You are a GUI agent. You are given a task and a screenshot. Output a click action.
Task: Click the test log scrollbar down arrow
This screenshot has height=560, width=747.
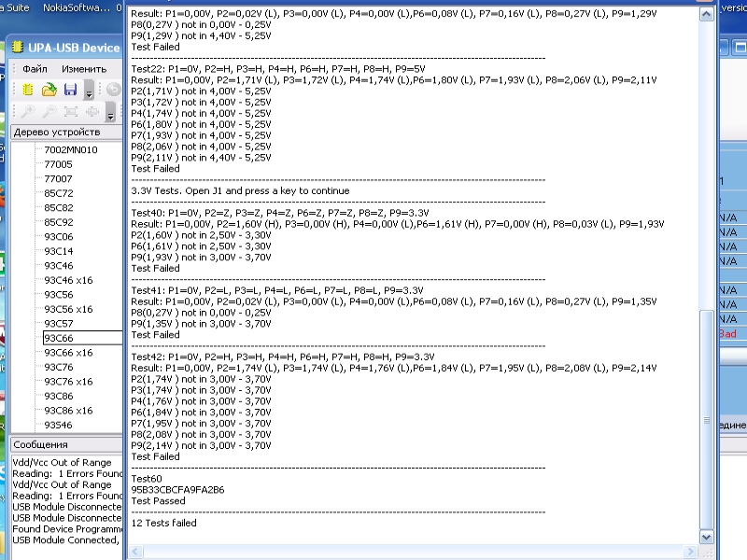[707, 537]
